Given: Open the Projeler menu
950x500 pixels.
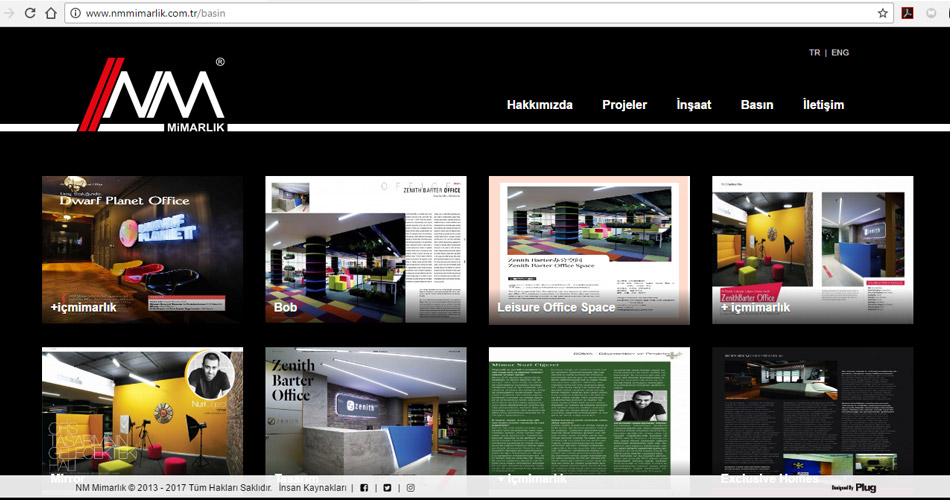Looking at the screenshot, I should click(625, 105).
